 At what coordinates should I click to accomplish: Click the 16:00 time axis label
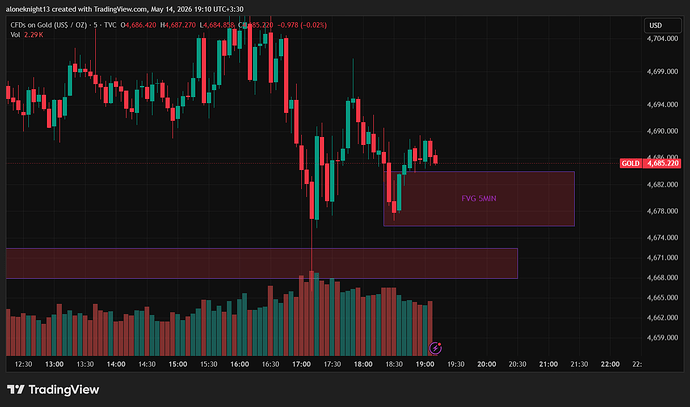(x=239, y=364)
